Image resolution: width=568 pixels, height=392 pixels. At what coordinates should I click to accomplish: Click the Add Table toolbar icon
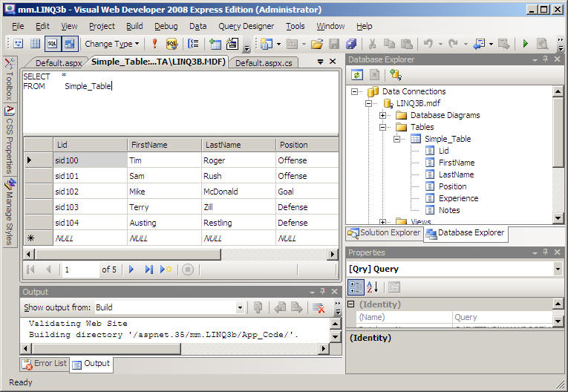click(215, 44)
